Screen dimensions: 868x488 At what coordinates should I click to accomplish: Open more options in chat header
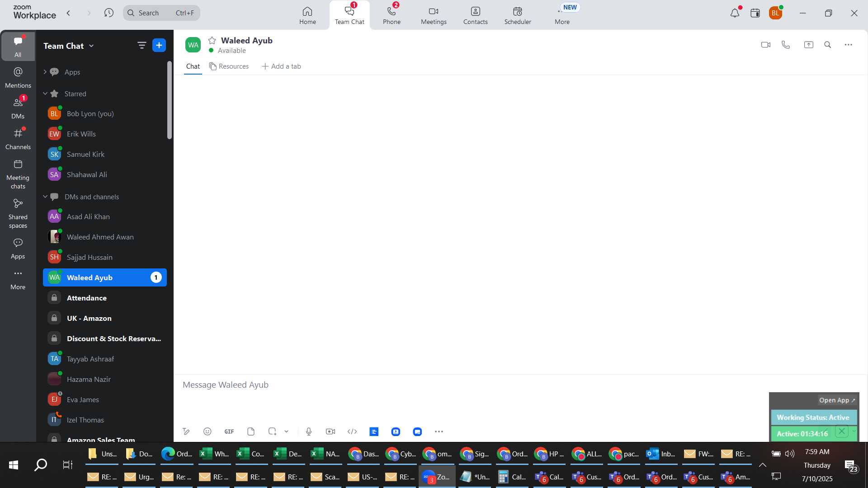click(x=849, y=45)
